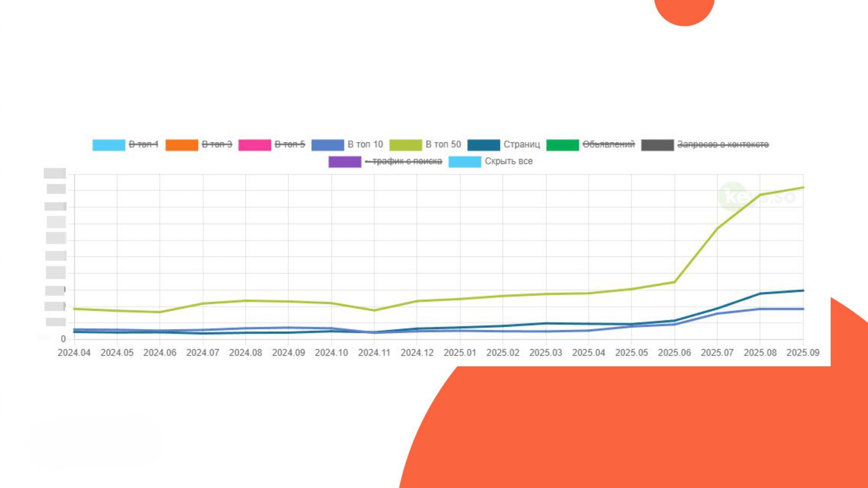Click the 'Скрыть все' legend button
This screenshot has width=868, height=488.
click(508, 161)
